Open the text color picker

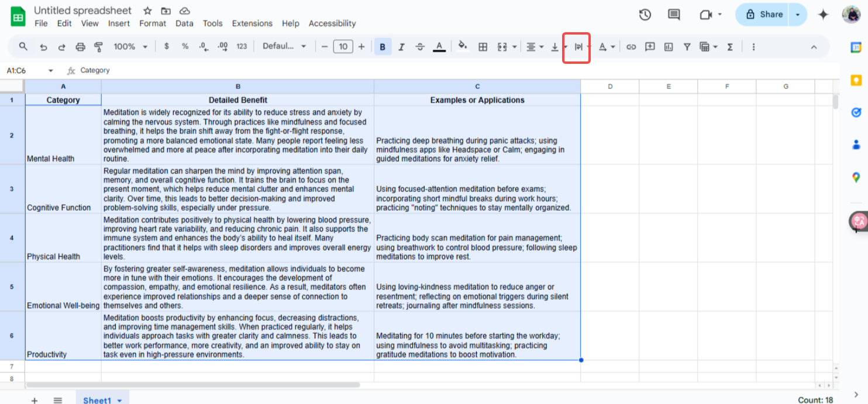click(439, 47)
